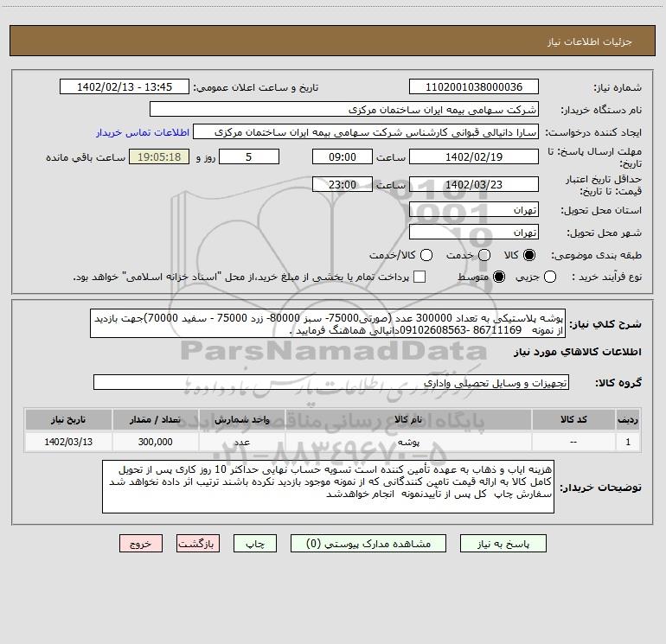The width and height of the screenshot is (666, 644).
Task: Click the بازگشت back button
Action: point(198,544)
